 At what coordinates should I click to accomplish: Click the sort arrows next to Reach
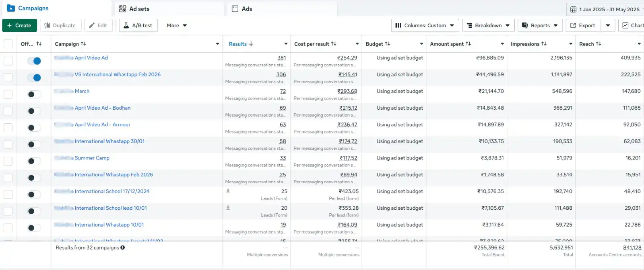coord(599,44)
